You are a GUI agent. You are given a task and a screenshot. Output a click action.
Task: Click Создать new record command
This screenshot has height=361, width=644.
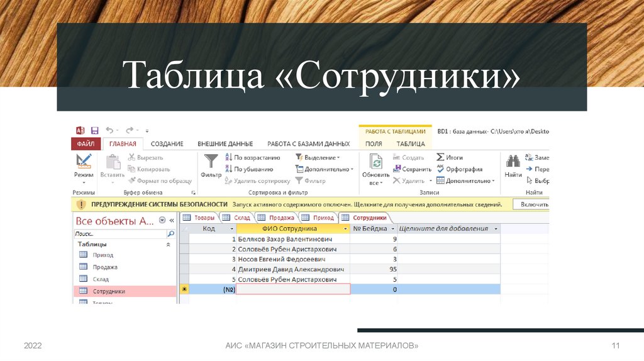pos(408,157)
